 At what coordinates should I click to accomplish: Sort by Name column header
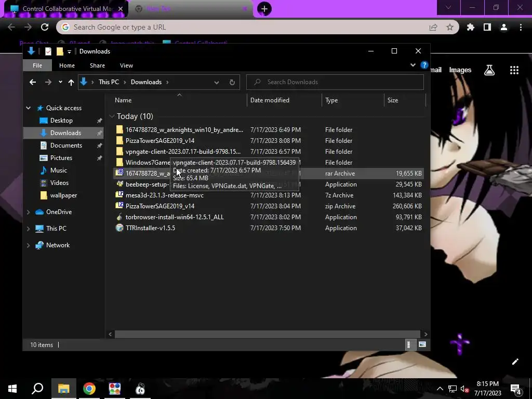coord(179,100)
